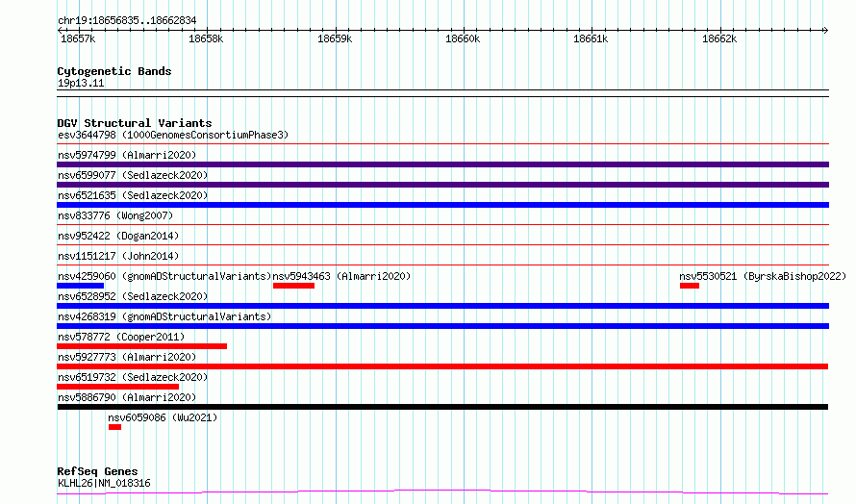Click the red bar under nsv578772

point(142,346)
